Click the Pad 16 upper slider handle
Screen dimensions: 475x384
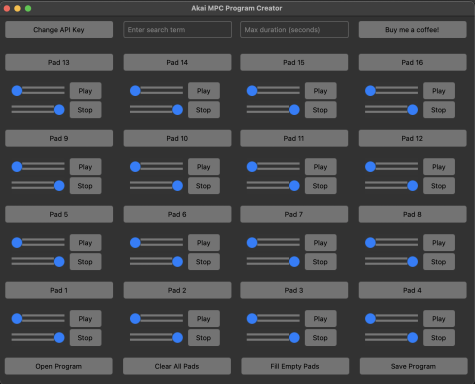point(370,91)
